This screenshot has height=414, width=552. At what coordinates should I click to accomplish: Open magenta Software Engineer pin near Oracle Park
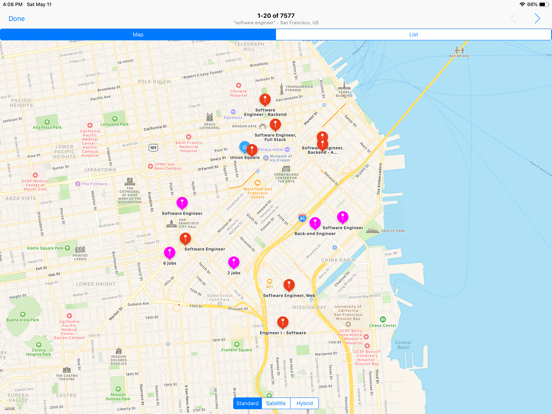343,218
